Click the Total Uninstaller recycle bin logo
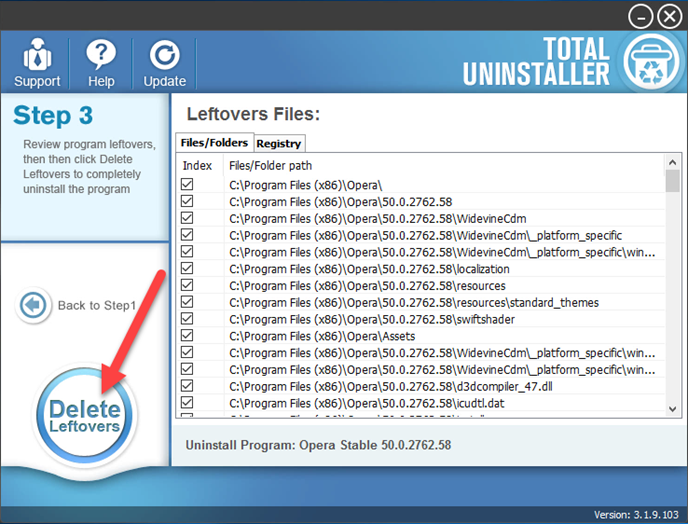Screen dimensions: 688x524 651,62
